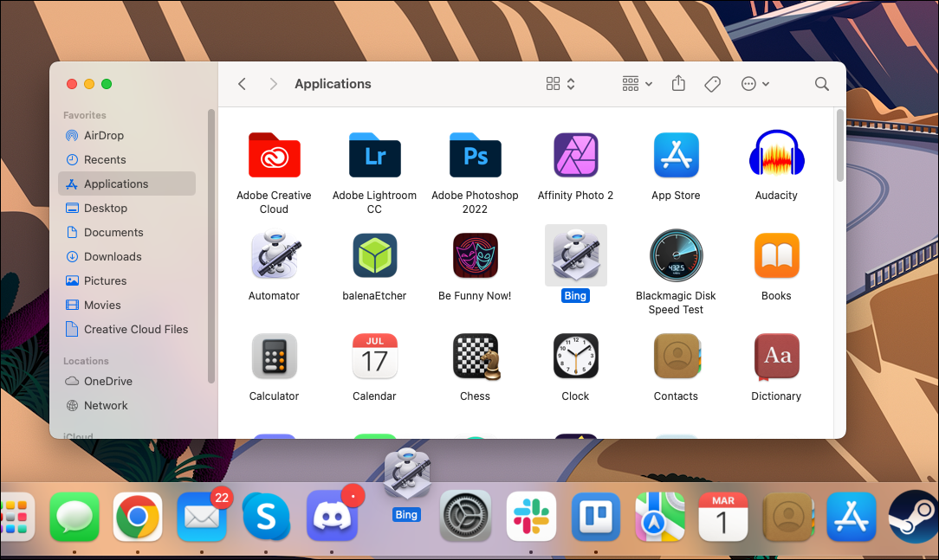Select the Bing app icon in Finder
Screen dimensions: 939x560
point(575,255)
